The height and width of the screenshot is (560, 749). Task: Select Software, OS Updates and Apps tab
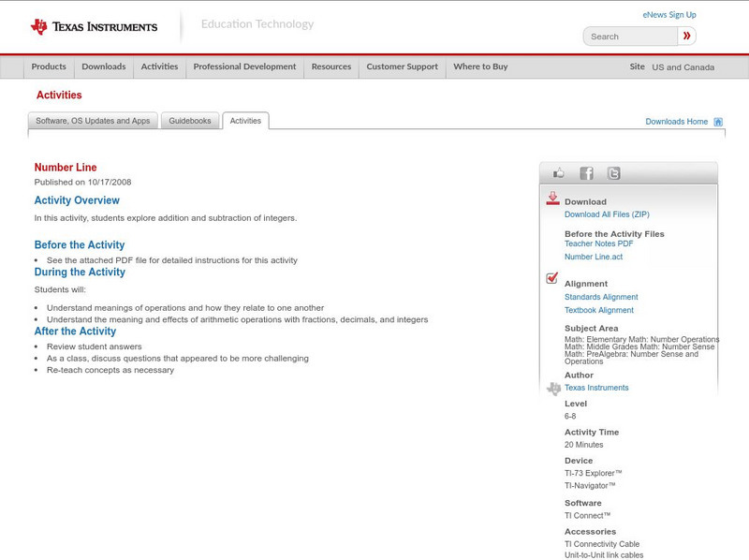click(x=93, y=121)
